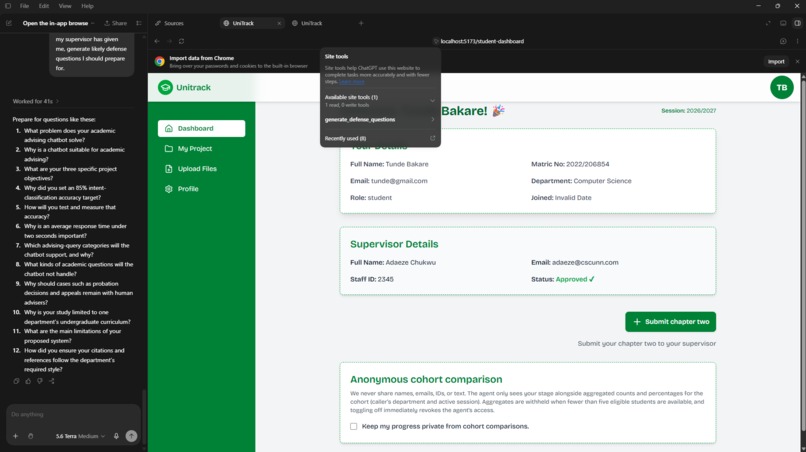Click the Submit chapter two button

coord(670,322)
